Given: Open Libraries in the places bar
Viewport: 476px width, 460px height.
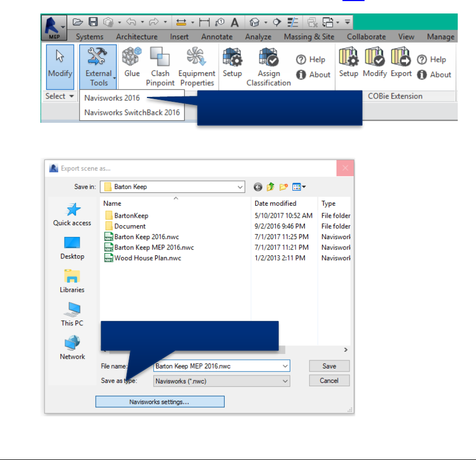Looking at the screenshot, I should (72, 281).
